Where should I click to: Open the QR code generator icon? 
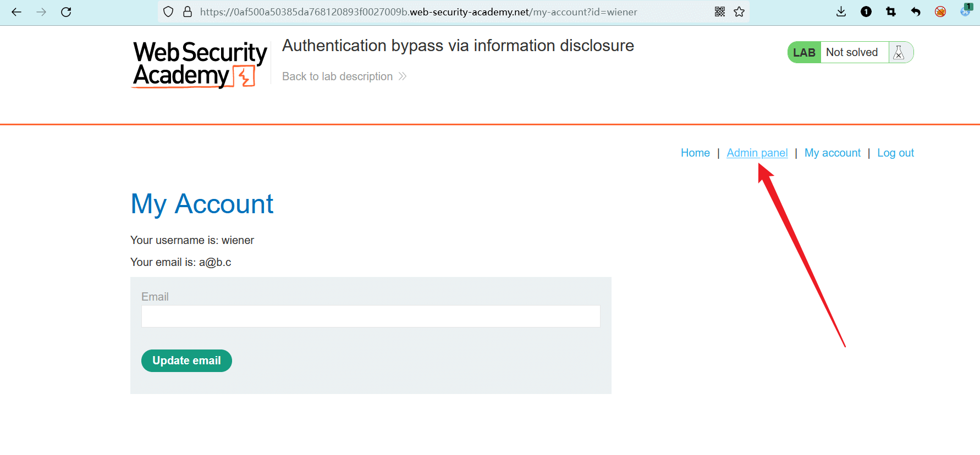coord(719,12)
